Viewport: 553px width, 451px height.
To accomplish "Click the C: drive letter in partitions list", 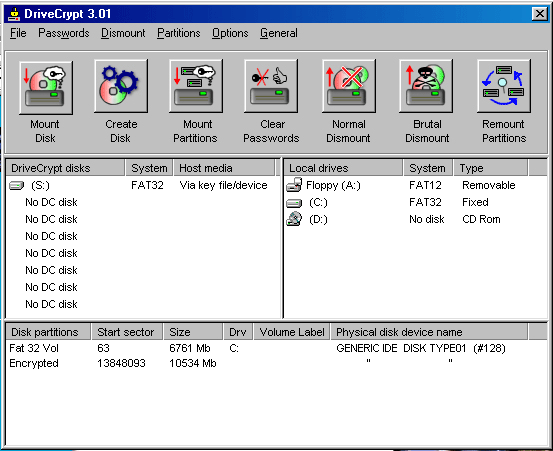I will [x=234, y=348].
